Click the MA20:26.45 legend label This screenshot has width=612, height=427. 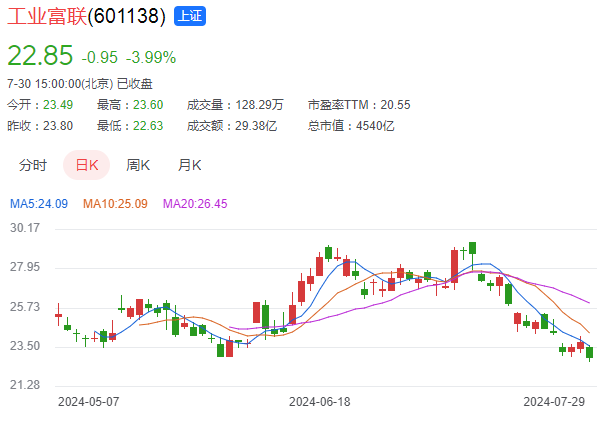point(195,204)
